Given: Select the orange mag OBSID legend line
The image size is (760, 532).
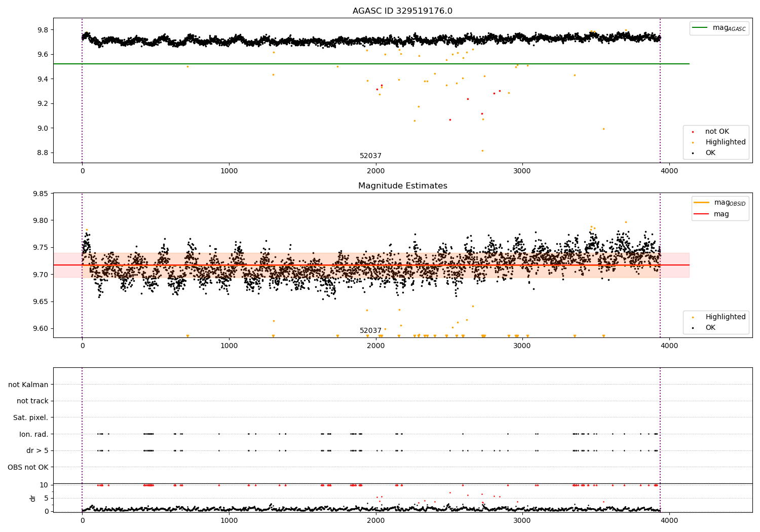Looking at the screenshot, I should [702, 203].
